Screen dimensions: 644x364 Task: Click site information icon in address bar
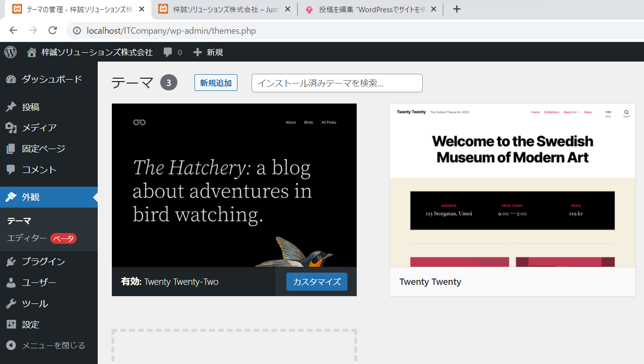(x=77, y=31)
